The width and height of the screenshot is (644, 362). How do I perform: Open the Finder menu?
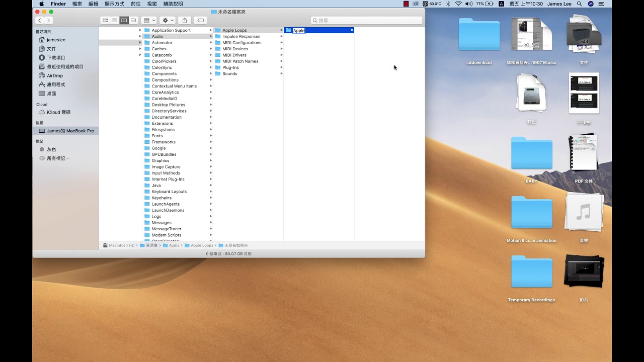(58, 4)
